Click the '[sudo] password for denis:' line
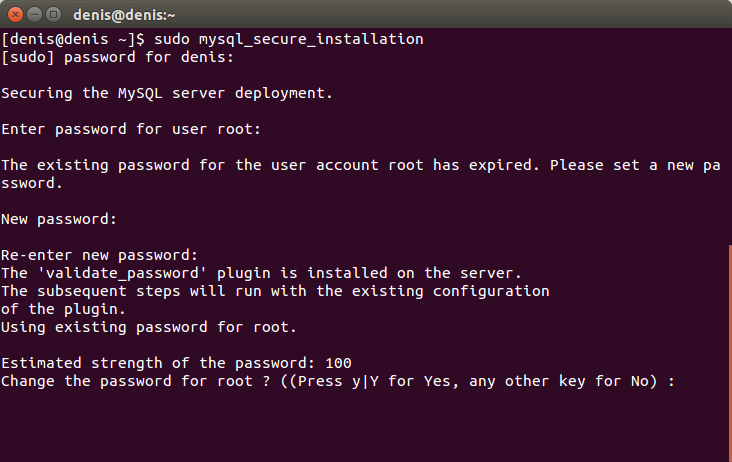Image resolution: width=732 pixels, height=462 pixels. click(x=118, y=57)
